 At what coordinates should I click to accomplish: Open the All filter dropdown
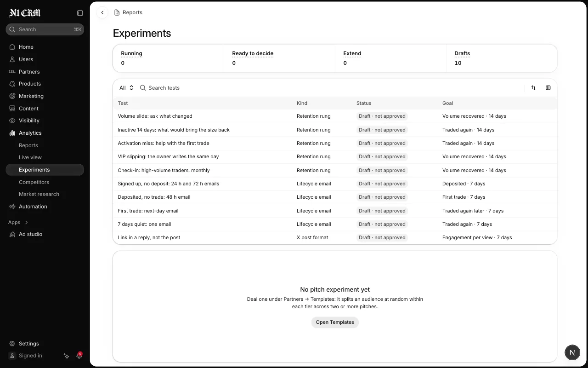pyautogui.click(x=126, y=88)
